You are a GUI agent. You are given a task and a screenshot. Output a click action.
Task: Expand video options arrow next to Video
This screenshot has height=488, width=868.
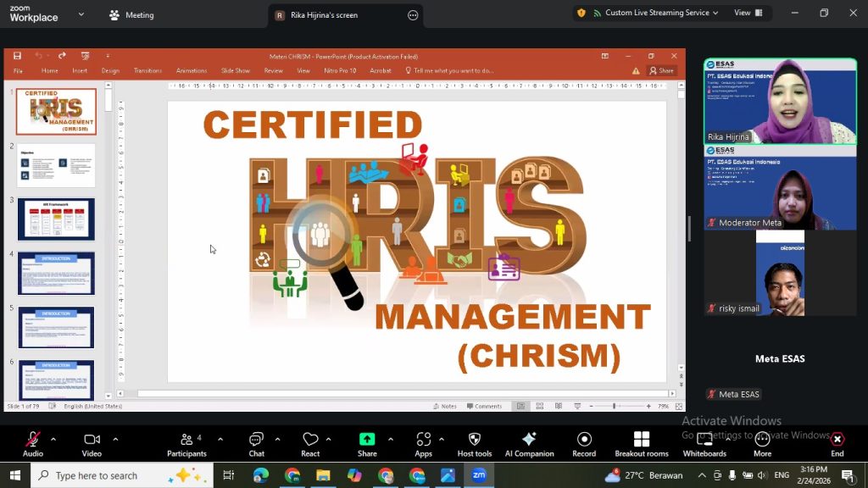coord(115,439)
